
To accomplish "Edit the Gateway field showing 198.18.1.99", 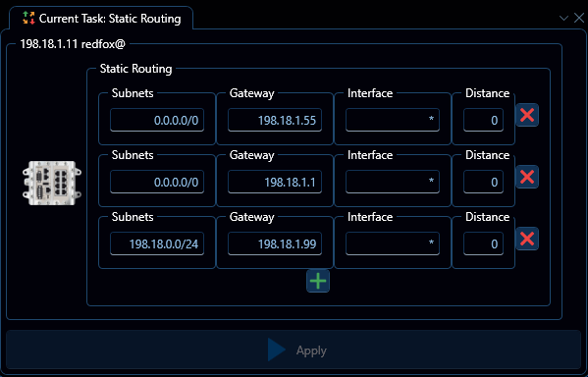I will click(x=275, y=243).
